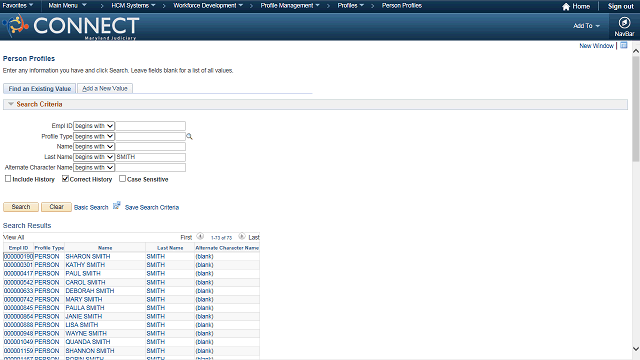
Task: Click the Profile Type lookup magnifier icon
Action: [189, 136]
